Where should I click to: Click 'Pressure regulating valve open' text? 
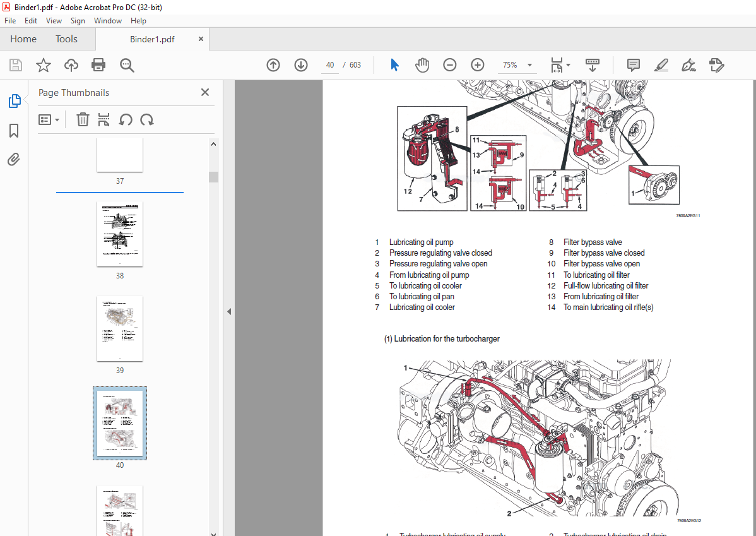(x=439, y=264)
